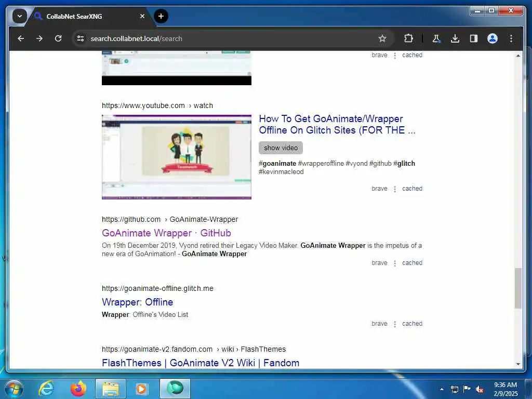The width and height of the screenshot is (532, 399).
Task: Open media player from taskbar
Action: click(141, 389)
